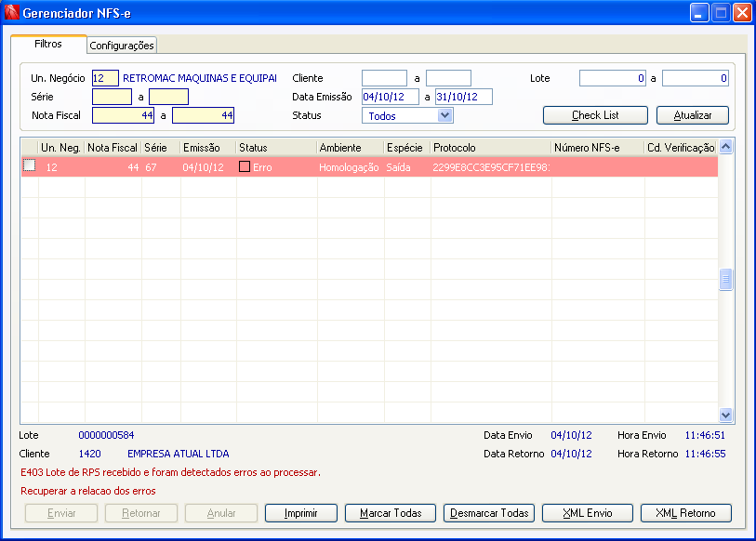Click the first Lote input field
Image resolution: width=756 pixels, height=541 pixels.
(612, 78)
